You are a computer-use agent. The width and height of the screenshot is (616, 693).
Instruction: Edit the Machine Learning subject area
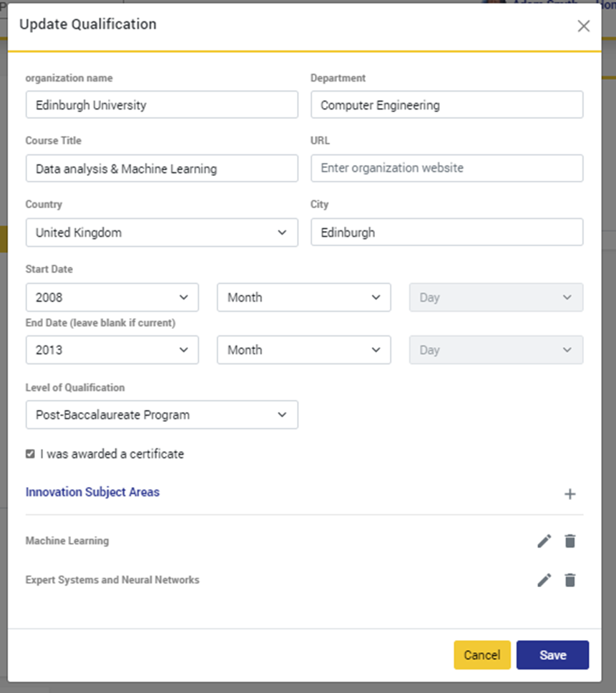pos(544,541)
